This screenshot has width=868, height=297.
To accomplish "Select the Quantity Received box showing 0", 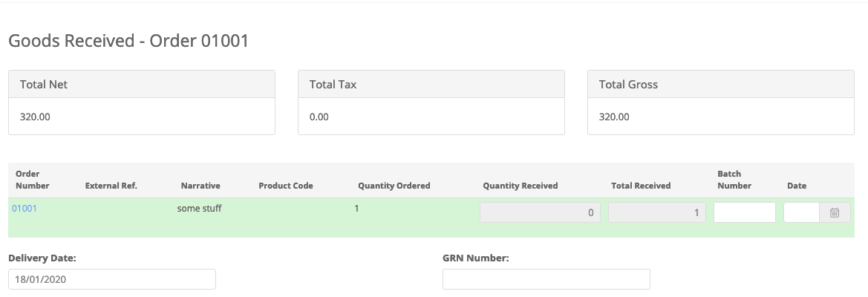I will click(x=540, y=212).
